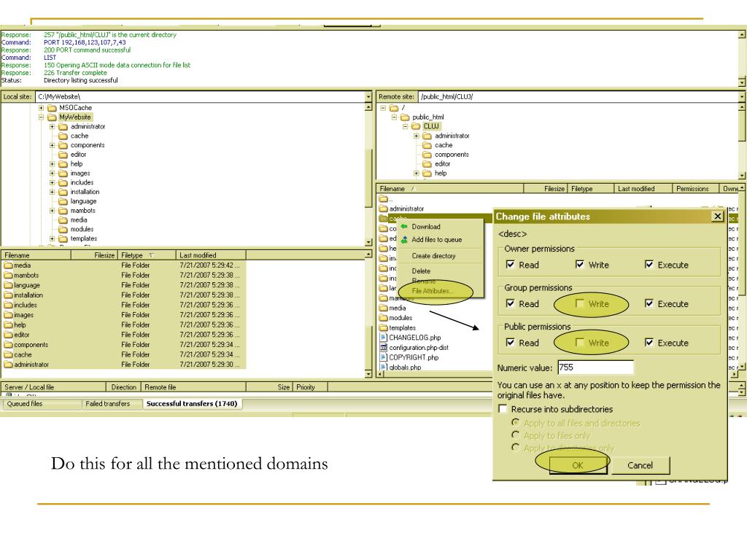The height and width of the screenshot is (560, 747).
Task: Click the remote list templates folder icon
Action: coord(384,327)
